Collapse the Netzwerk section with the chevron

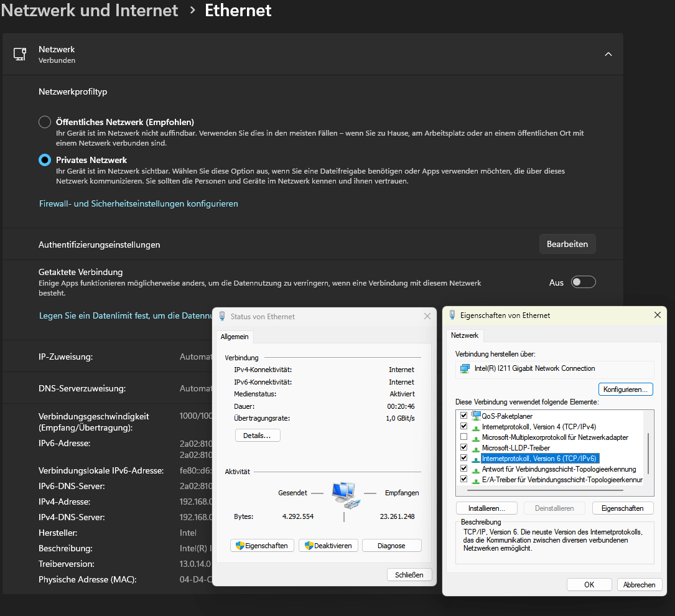coord(608,54)
